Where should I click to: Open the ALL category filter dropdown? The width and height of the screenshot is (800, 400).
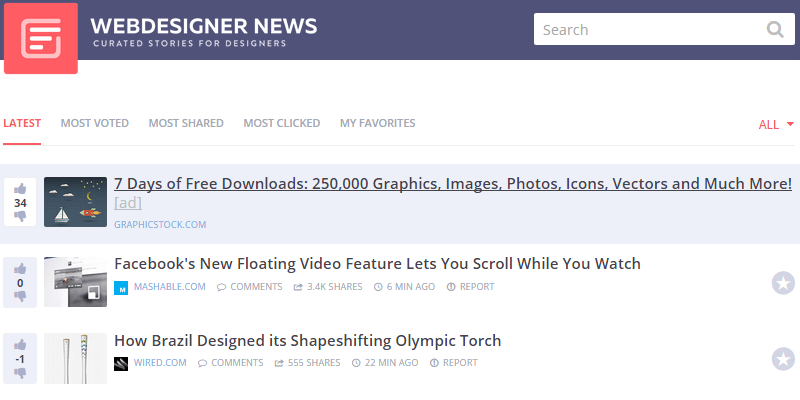[776, 125]
